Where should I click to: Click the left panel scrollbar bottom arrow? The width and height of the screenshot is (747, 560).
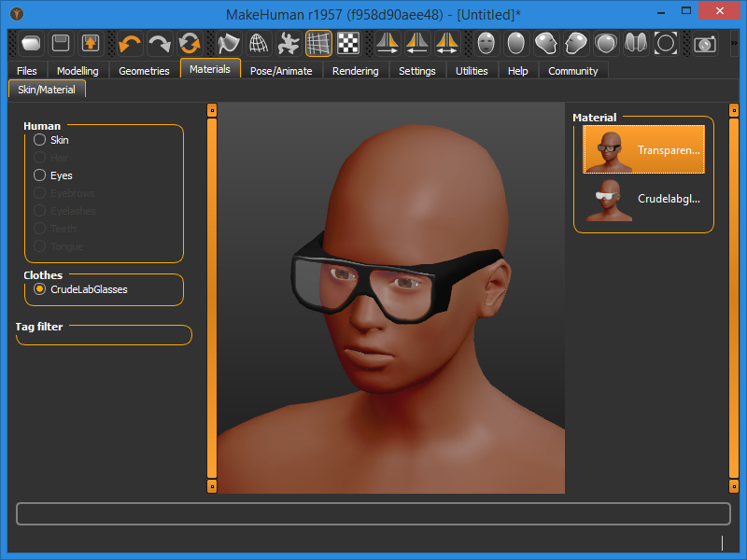point(212,486)
